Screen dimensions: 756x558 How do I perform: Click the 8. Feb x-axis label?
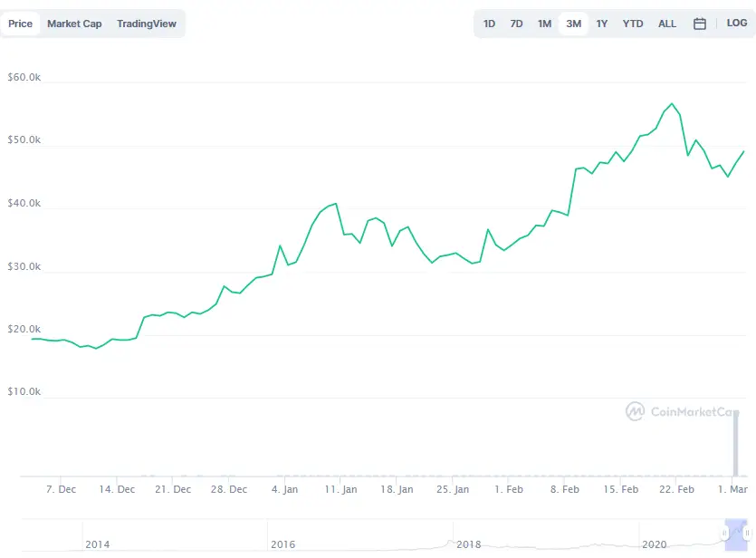pyautogui.click(x=565, y=489)
